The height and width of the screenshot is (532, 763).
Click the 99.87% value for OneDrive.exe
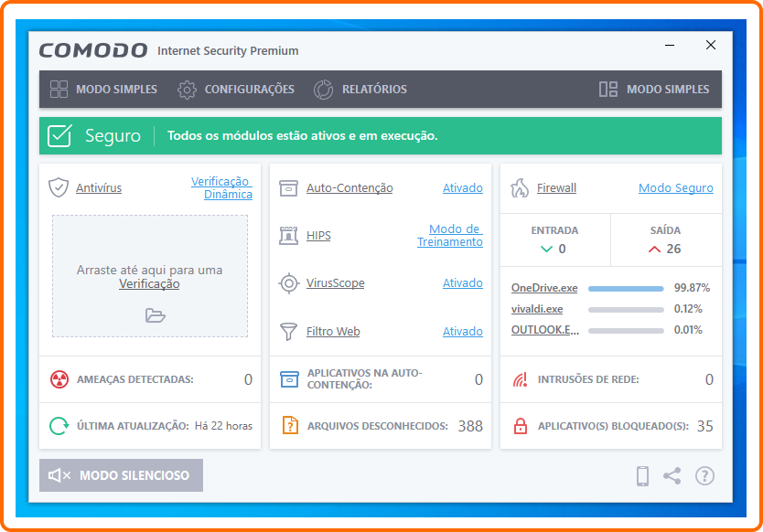(692, 288)
